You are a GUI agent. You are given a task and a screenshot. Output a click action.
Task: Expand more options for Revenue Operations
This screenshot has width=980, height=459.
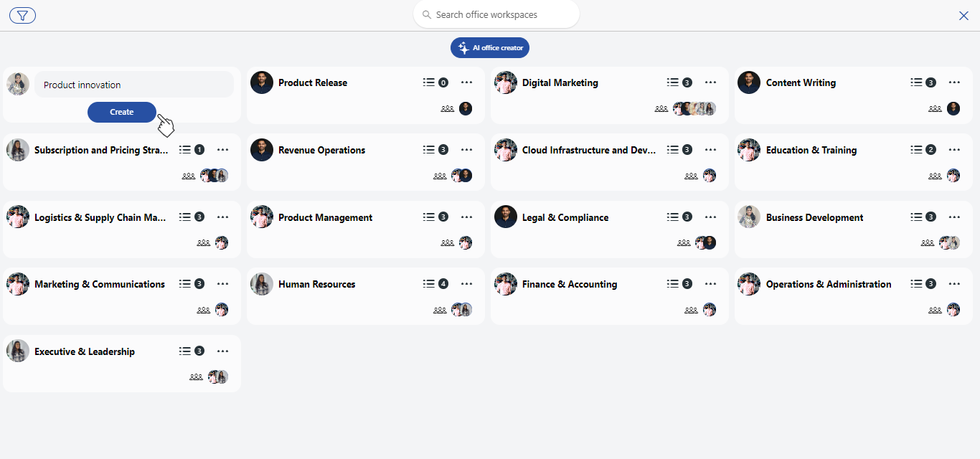466,150
